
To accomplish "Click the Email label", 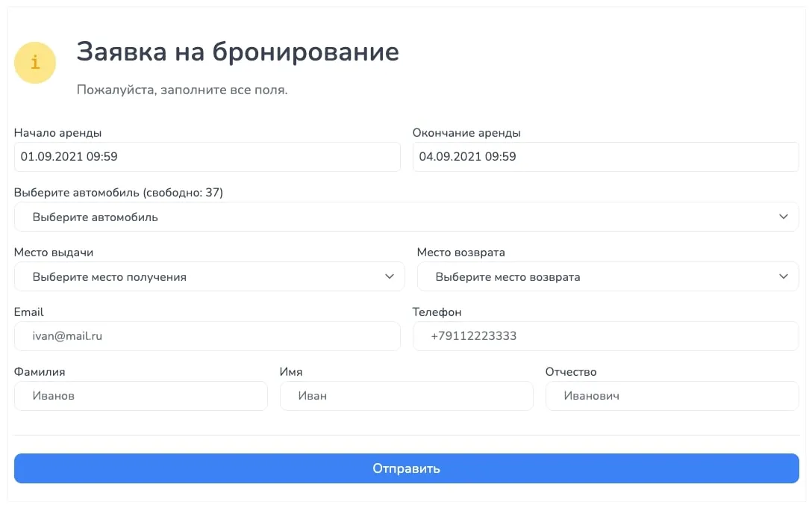I will (x=29, y=312).
